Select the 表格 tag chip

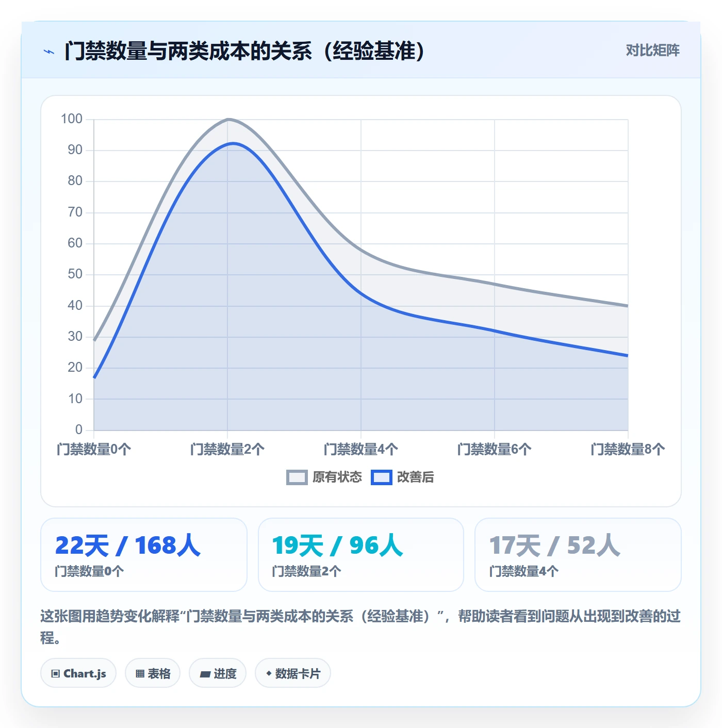click(153, 673)
